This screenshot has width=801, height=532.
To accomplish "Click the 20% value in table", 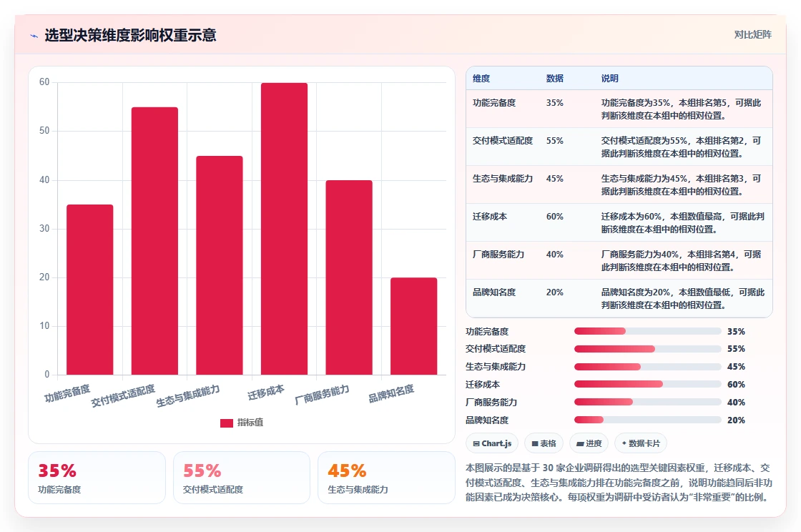I will point(555,292).
